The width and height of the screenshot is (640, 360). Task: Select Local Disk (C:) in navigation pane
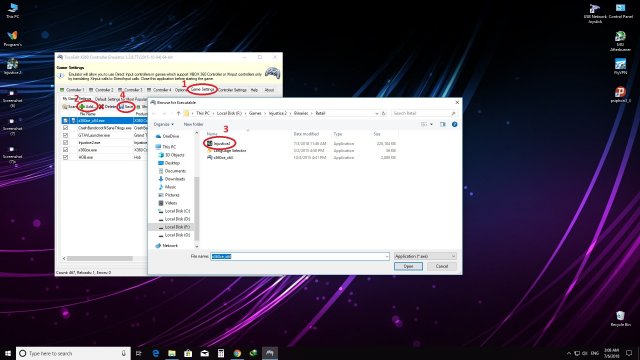[x=174, y=211]
